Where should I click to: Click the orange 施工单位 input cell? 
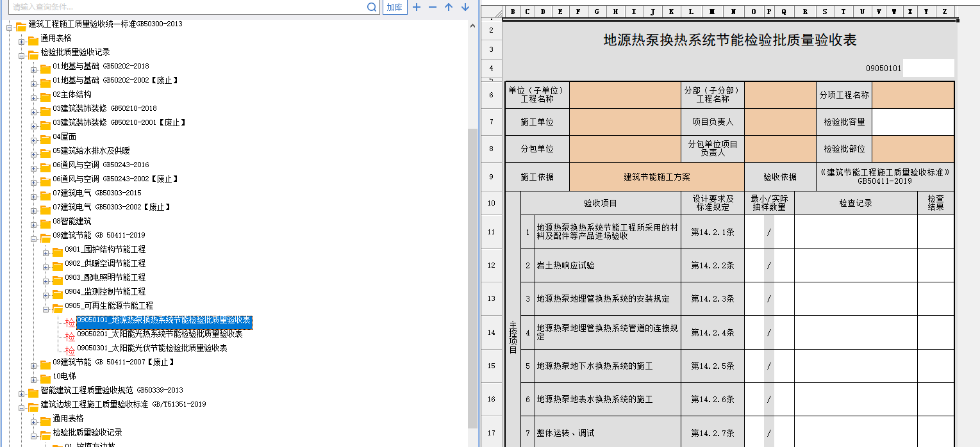(624, 122)
